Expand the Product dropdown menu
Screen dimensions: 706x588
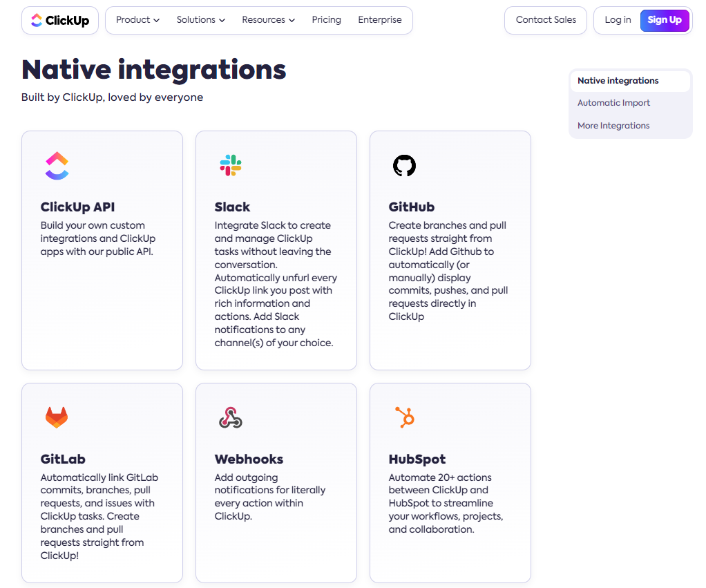pyautogui.click(x=137, y=20)
